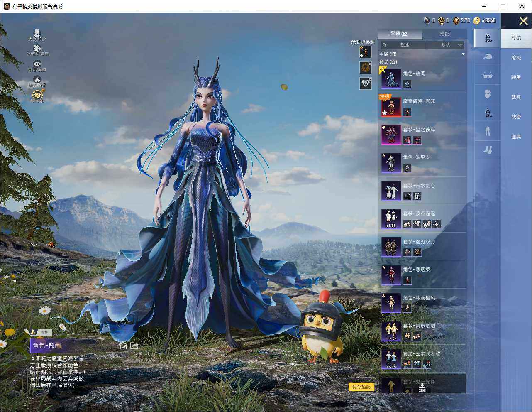Click the 角色-陈平安 outfit name
The image size is (532, 412).
(x=417, y=158)
